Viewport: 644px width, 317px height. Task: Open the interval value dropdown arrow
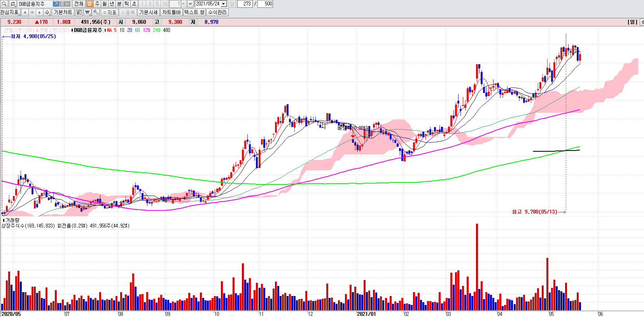coord(184,4)
